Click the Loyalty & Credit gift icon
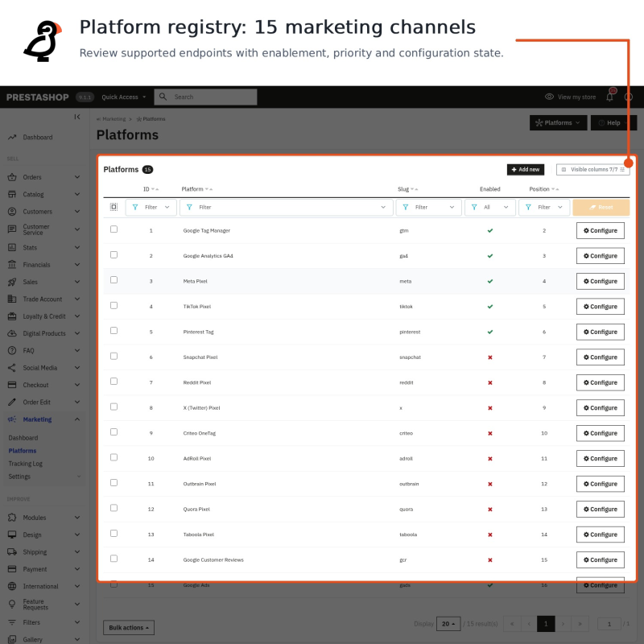 click(x=12, y=316)
